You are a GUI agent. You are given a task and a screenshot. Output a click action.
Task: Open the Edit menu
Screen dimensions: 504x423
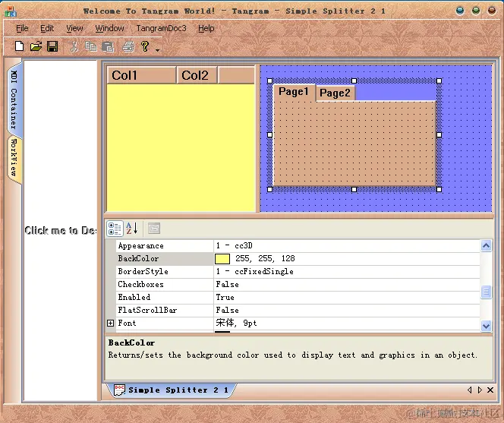(x=47, y=28)
